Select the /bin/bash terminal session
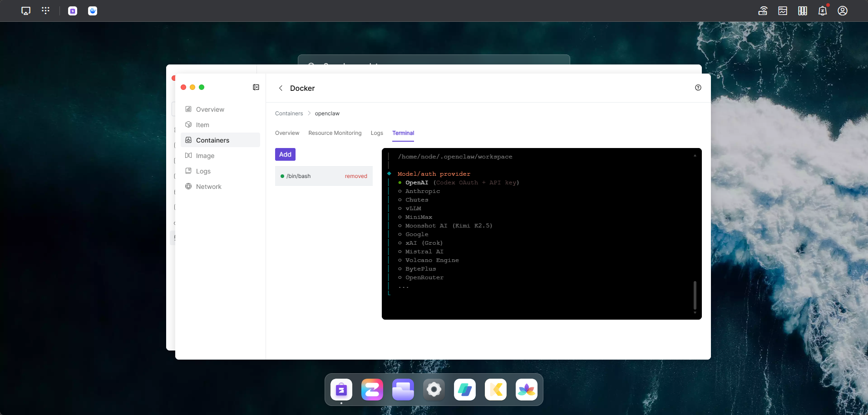Screen dimensions: 868x415 click(299, 176)
